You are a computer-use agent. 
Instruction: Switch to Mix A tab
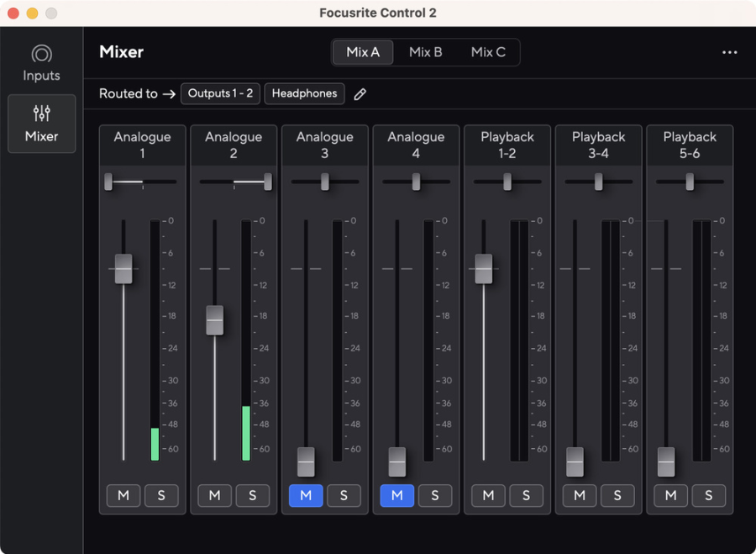(x=363, y=52)
